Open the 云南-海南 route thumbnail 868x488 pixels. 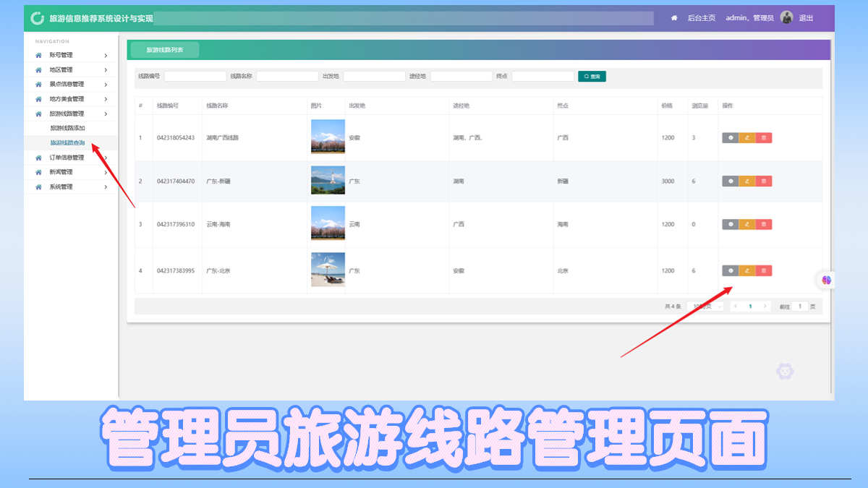click(328, 223)
